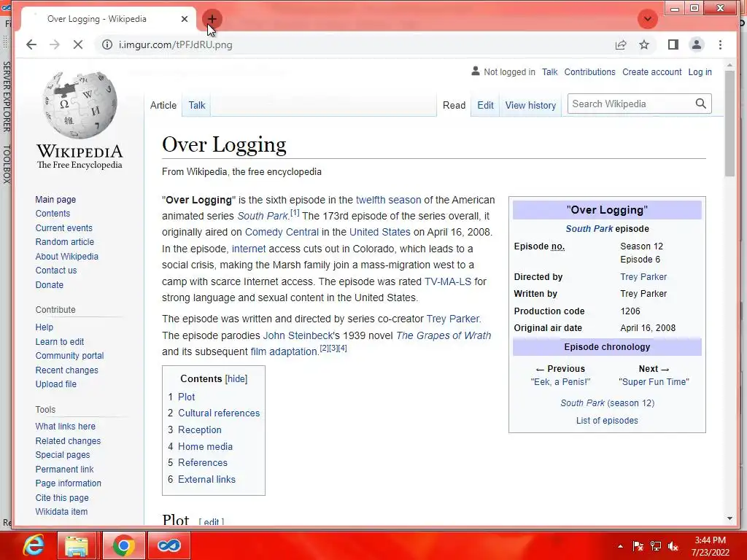Open Internet Explorer from the taskbar

(x=34, y=545)
